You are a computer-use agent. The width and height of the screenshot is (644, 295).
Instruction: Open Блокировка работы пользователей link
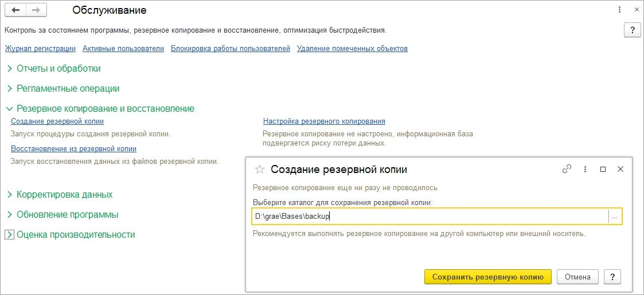(x=231, y=49)
